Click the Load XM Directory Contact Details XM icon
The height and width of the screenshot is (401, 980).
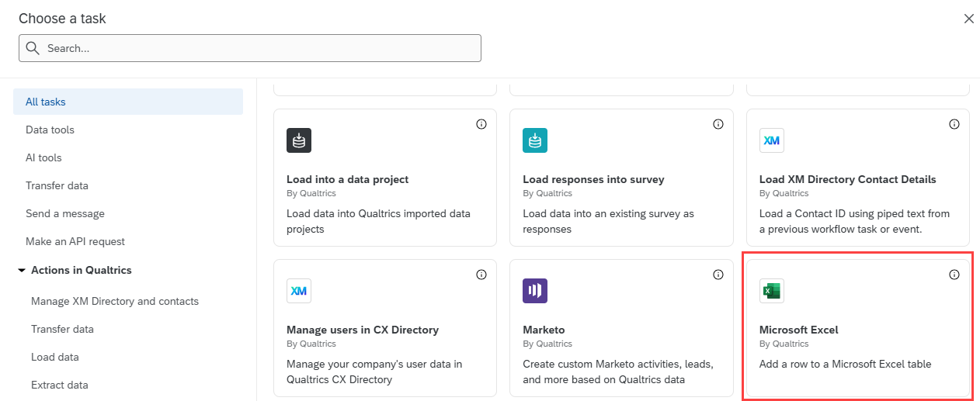point(772,140)
